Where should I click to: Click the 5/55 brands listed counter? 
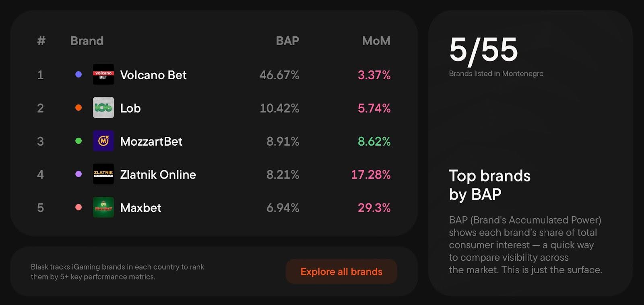coord(483,50)
